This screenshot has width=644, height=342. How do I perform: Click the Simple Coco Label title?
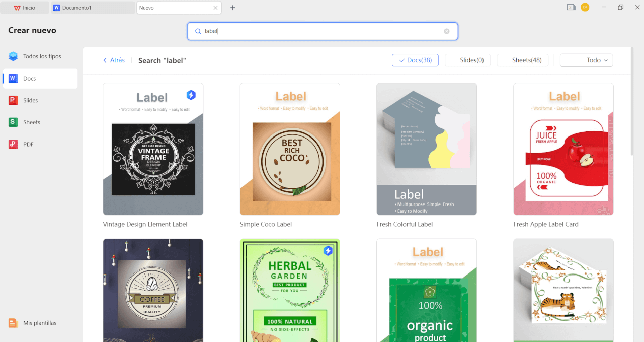pyautogui.click(x=266, y=224)
